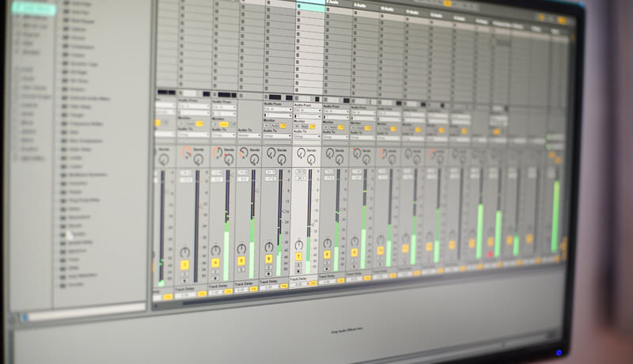The width and height of the screenshot is (633, 364).
Task: Toggle the track 6 activator button
Action: [x=269, y=259]
